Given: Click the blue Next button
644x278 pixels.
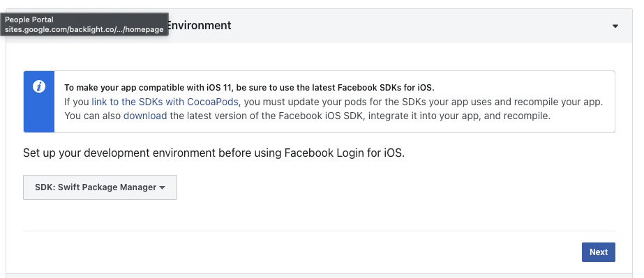Looking at the screenshot, I should point(599,252).
